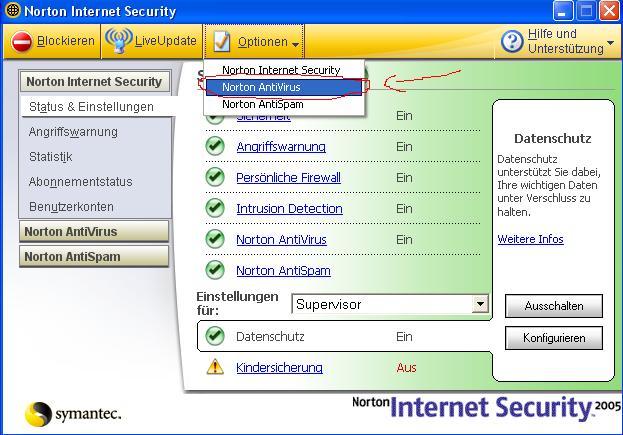This screenshot has width=623, height=435.
Task: Select Statistik in the sidebar
Action: tap(51, 157)
